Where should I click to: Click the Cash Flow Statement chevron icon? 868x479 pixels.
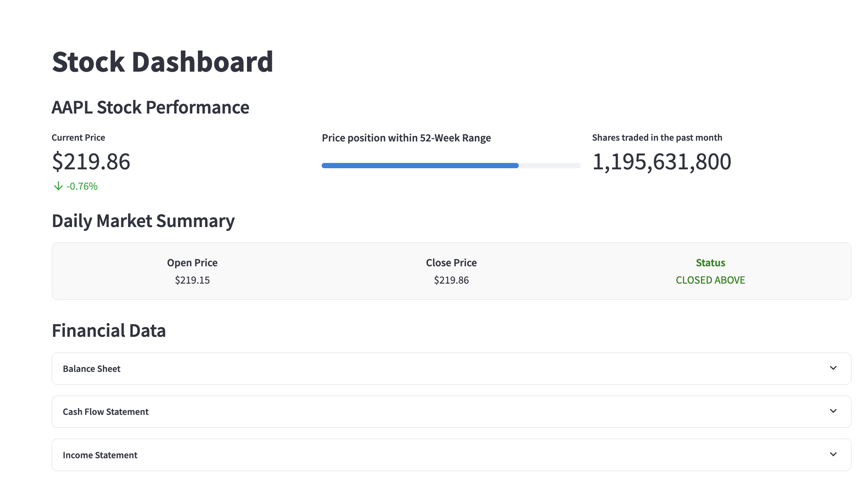[833, 411]
